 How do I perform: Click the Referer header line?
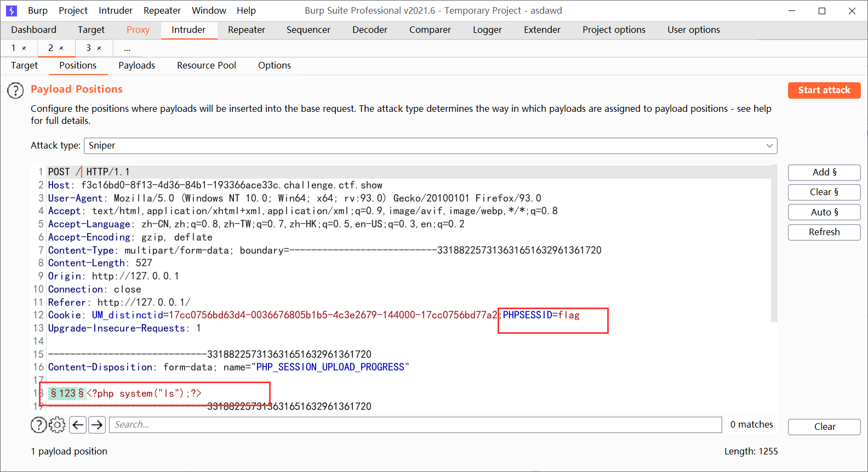[x=119, y=303]
